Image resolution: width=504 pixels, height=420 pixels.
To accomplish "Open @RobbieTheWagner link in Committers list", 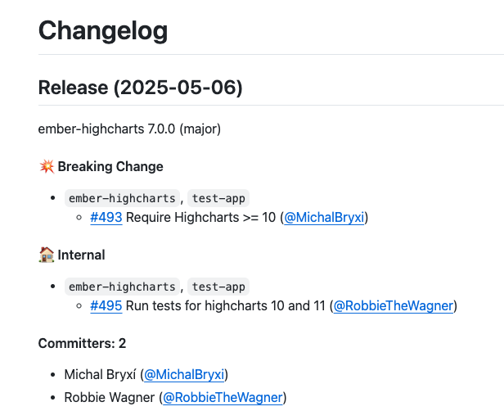I will click(223, 398).
